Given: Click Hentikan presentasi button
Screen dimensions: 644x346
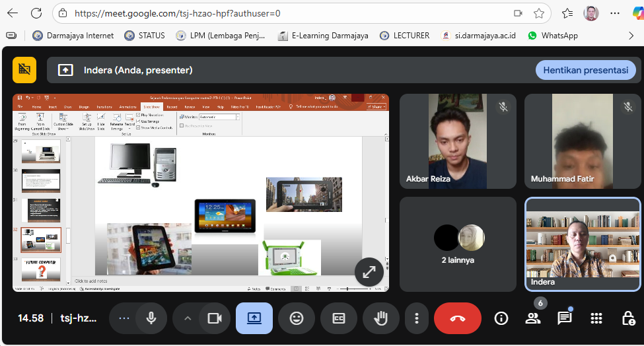Looking at the screenshot, I should [x=586, y=70].
